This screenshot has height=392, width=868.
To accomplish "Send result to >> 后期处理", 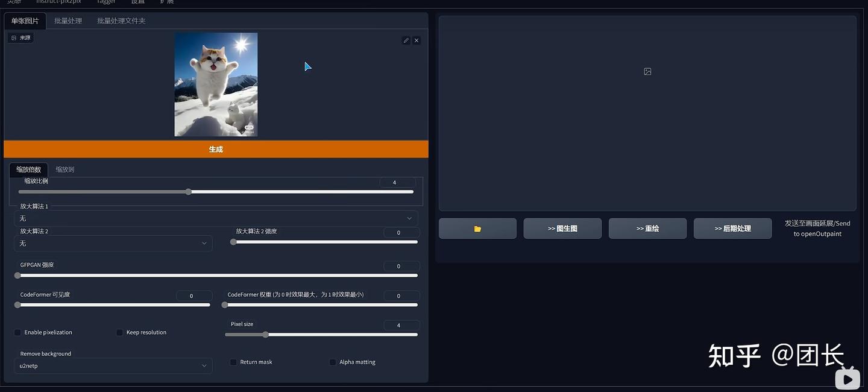I will click(x=732, y=229).
